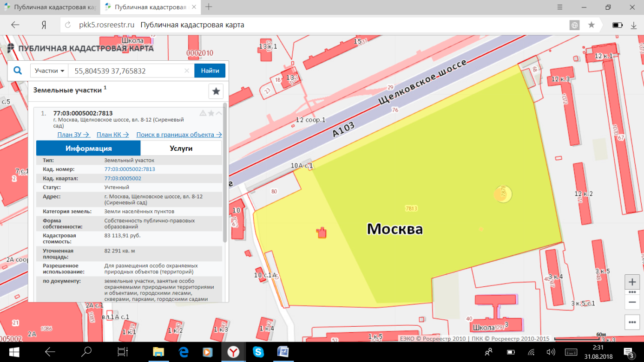Open a new browser tab with plus
The width and height of the screenshot is (644, 362).
pos(209,6)
